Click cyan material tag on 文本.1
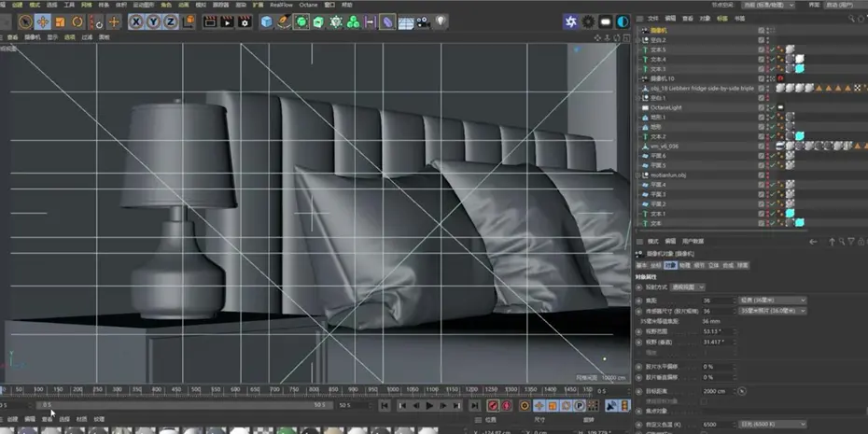 [790, 213]
